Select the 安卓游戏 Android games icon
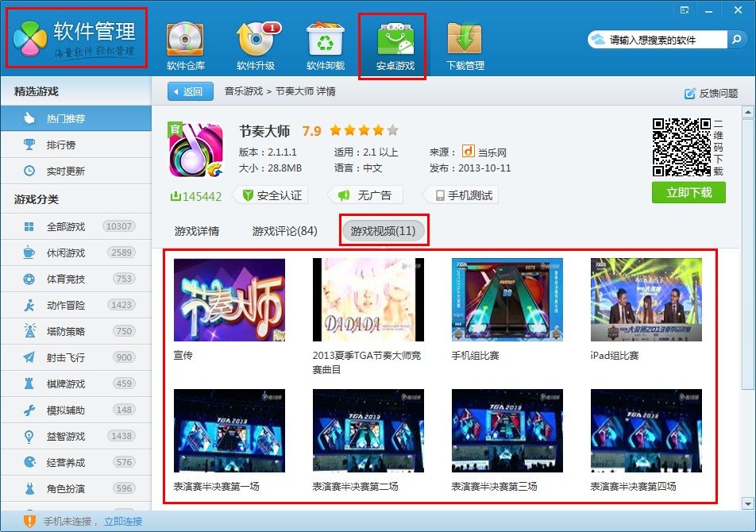This screenshot has width=756, height=532. pos(395,40)
